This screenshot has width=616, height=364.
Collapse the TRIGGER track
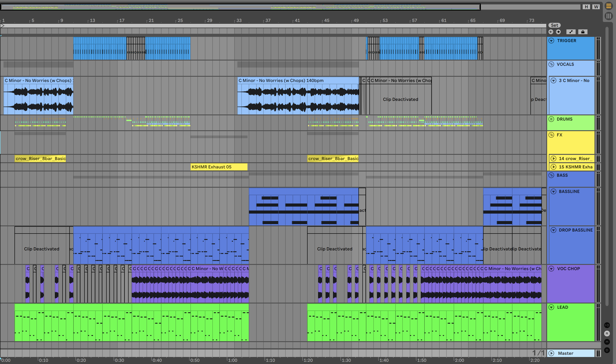pos(551,41)
